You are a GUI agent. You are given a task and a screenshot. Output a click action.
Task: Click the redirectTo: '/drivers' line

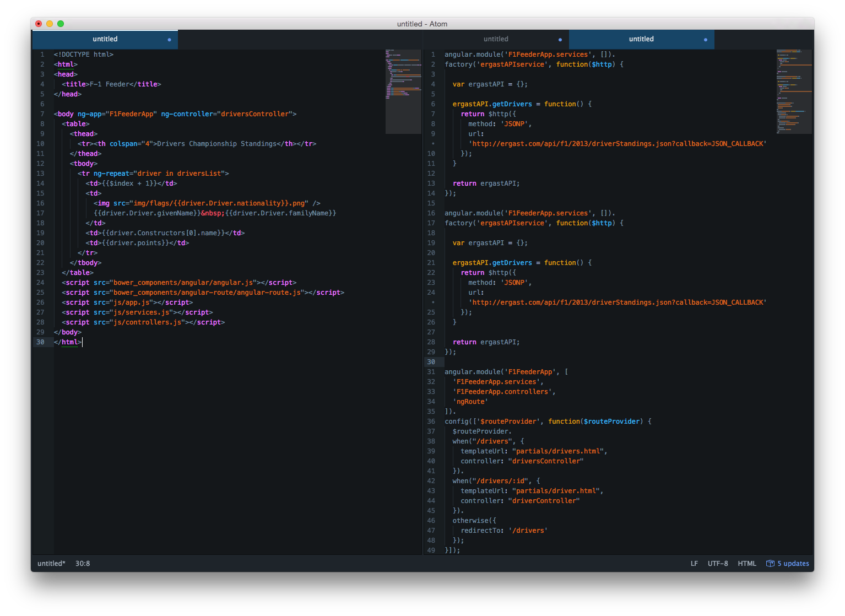(505, 531)
